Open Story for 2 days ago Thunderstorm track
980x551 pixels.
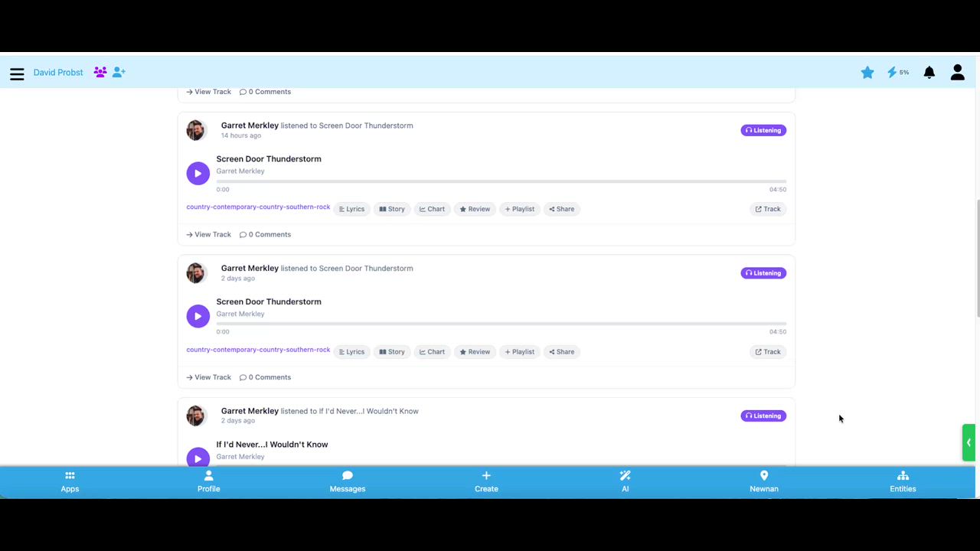point(392,352)
